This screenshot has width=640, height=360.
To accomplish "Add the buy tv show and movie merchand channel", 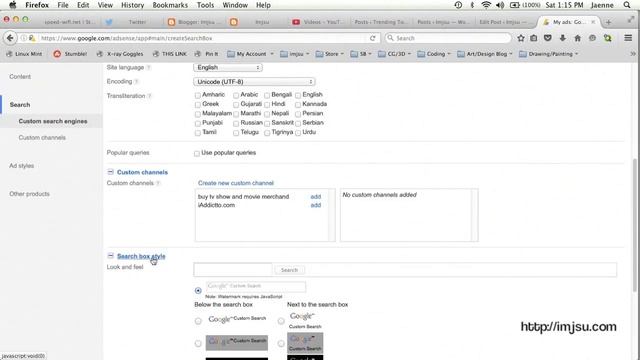I will [316, 197].
